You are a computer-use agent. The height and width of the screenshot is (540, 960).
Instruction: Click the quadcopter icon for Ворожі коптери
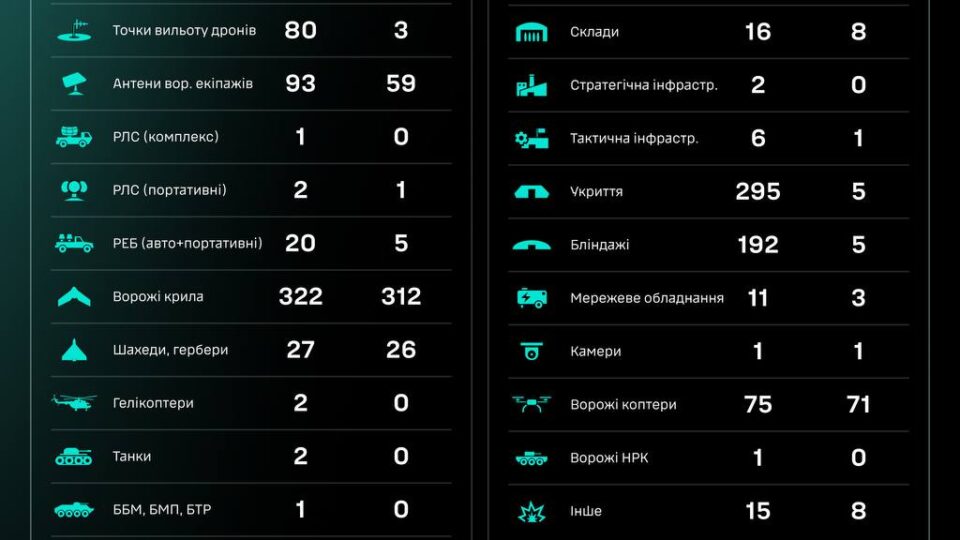click(531, 404)
